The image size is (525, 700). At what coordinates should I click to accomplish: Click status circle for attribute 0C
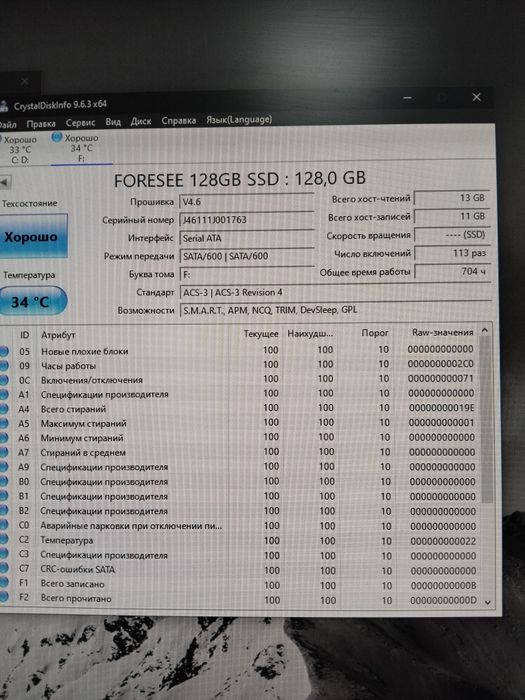[x=4, y=380]
